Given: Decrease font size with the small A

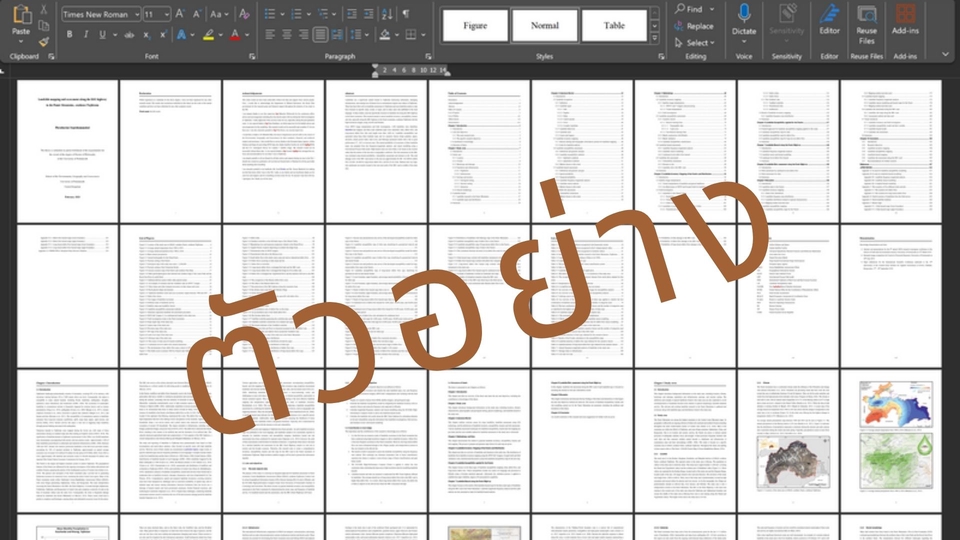Looking at the screenshot, I should (x=197, y=14).
